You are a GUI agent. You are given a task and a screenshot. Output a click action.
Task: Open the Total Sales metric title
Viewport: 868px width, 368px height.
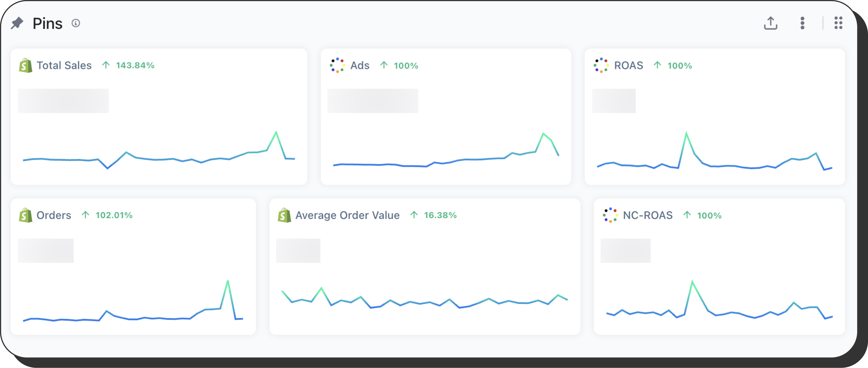tap(64, 65)
